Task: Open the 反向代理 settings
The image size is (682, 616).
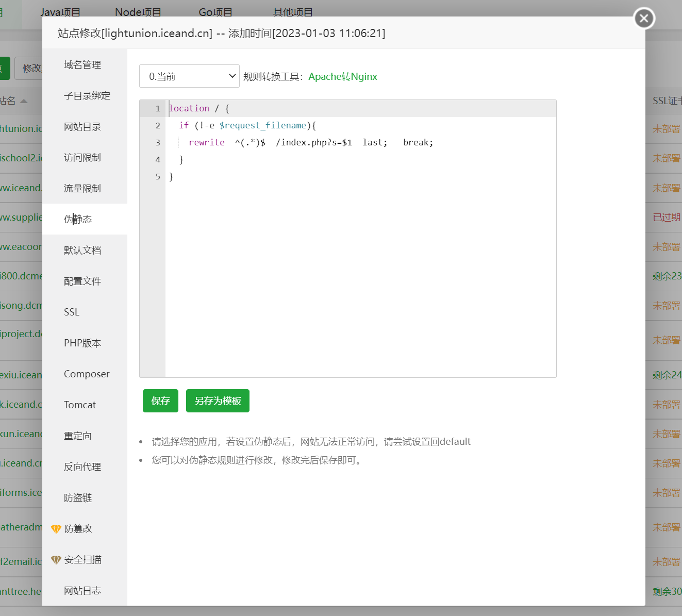Action: click(82, 467)
